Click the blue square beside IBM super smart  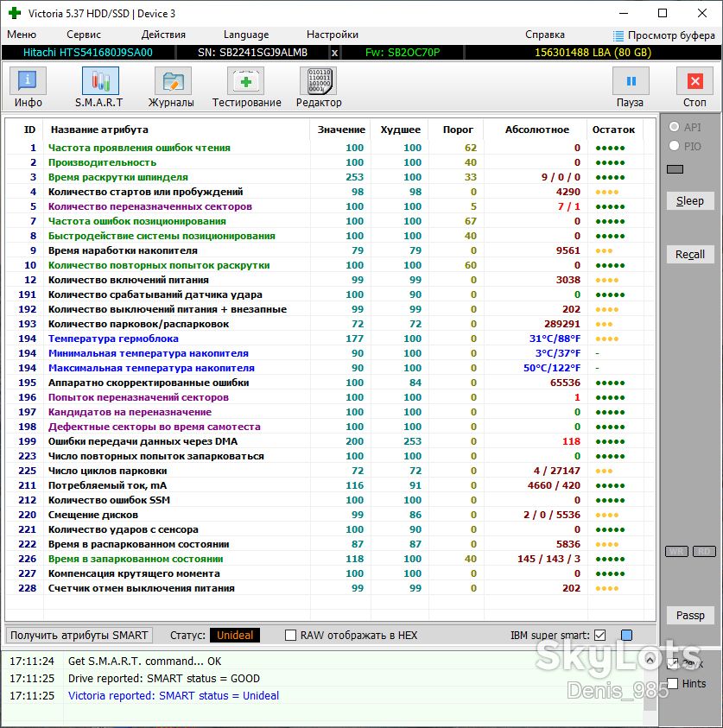(x=626, y=635)
